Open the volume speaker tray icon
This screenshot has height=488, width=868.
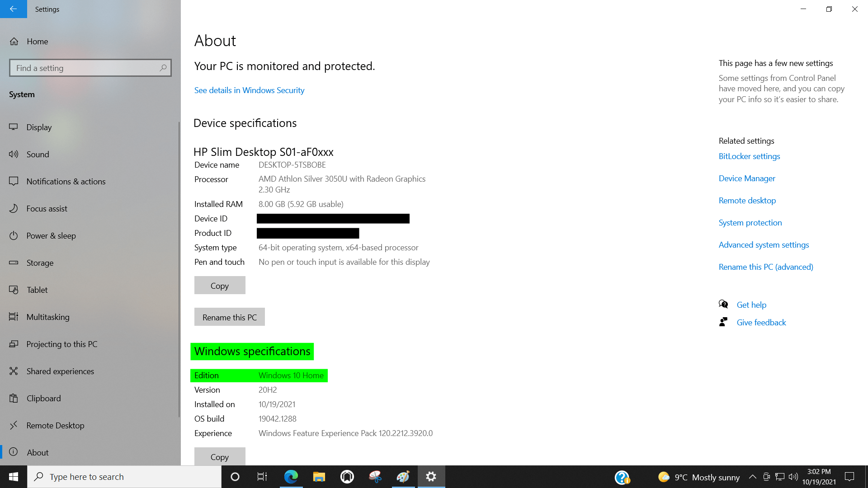pos(793,477)
